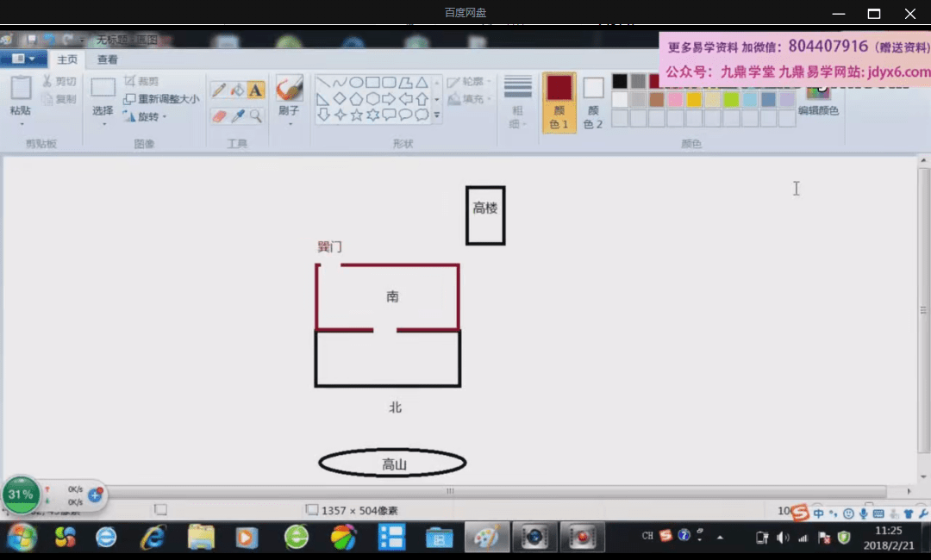This screenshot has width=931, height=560.
Task: Open the 旋转 (Rotate) dropdown
Action: coord(146,116)
